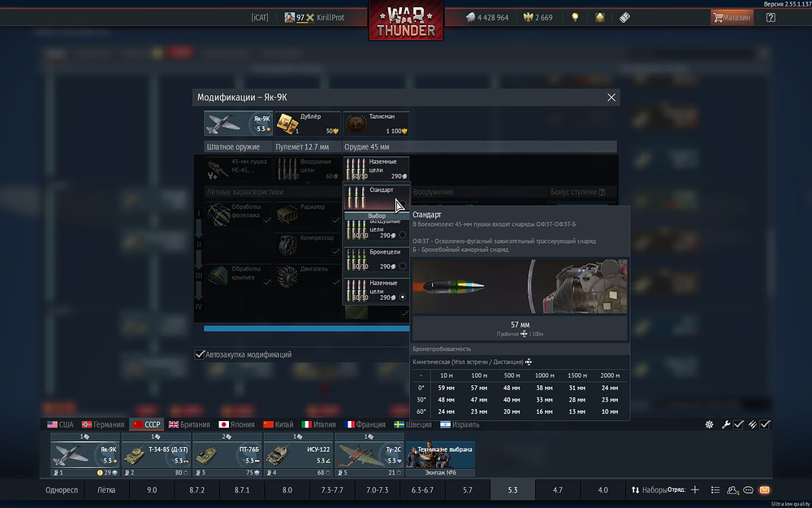Open the slotbar settings gear icon
Viewport: 812px width, 508px height.
[x=709, y=424]
